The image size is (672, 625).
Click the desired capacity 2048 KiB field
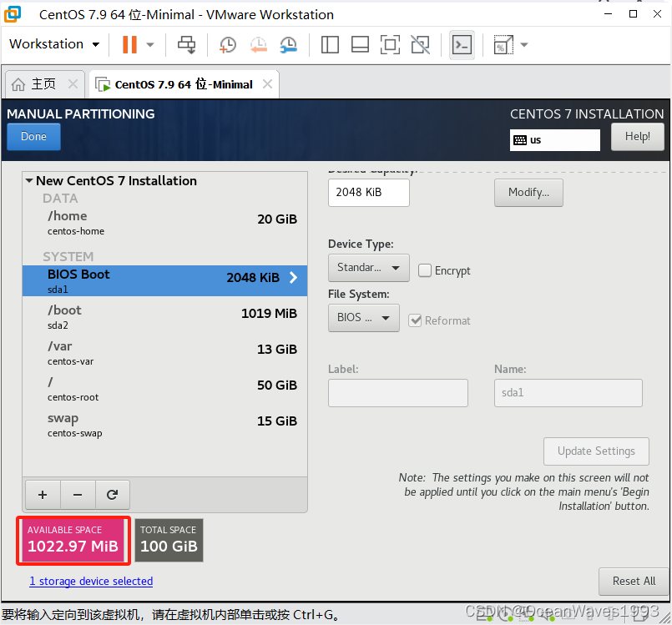click(x=369, y=193)
